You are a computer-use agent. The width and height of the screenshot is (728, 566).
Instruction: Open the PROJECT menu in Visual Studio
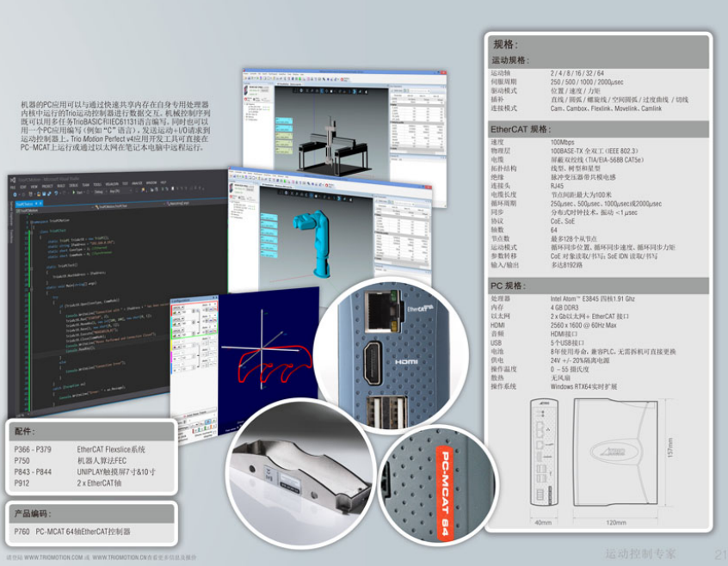coord(47,186)
